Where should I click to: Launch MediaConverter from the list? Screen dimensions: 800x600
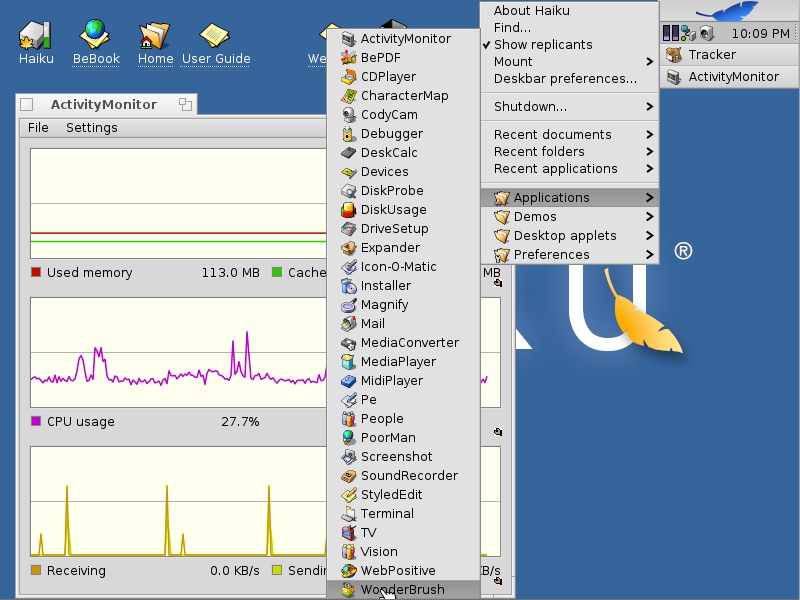(x=403, y=342)
